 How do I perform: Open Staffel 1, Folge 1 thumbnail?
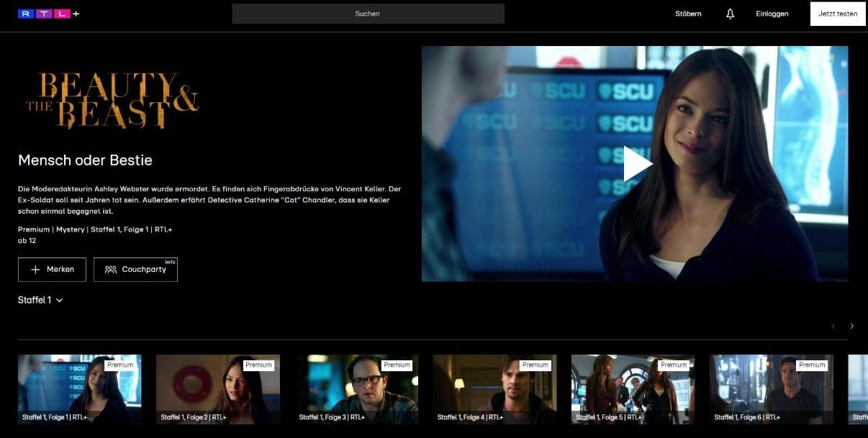(79, 389)
